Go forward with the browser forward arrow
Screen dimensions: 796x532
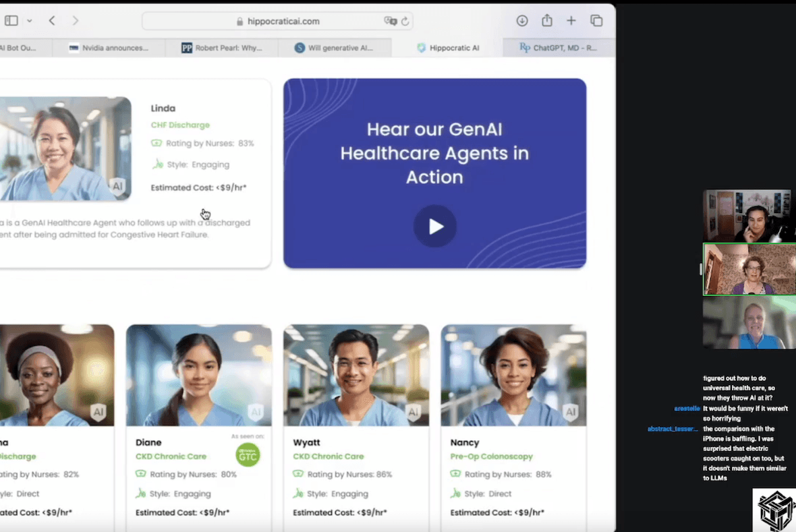[x=75, y=21]
